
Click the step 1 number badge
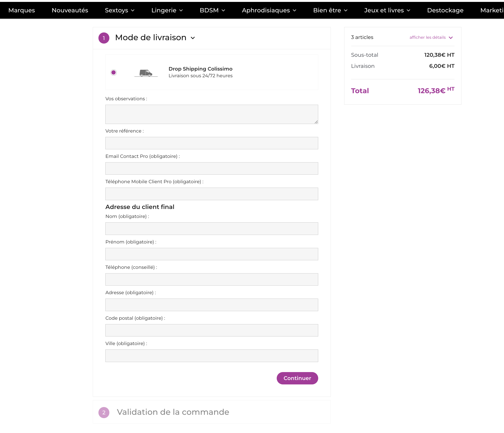click(x=104, y=38)
